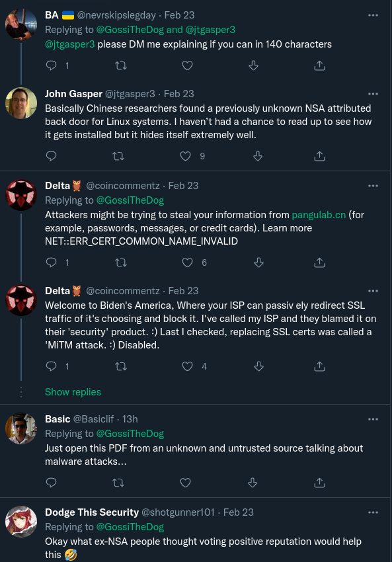Like John Gasper's tweet with 9 likes
The image size is (392, 562).
tap(185, 156)
